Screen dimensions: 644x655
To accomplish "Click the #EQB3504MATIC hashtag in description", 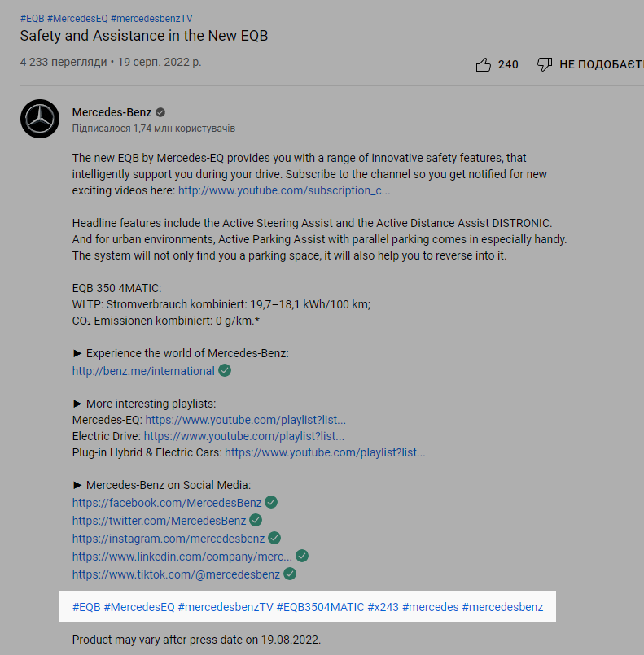I will tap(320, 607).
